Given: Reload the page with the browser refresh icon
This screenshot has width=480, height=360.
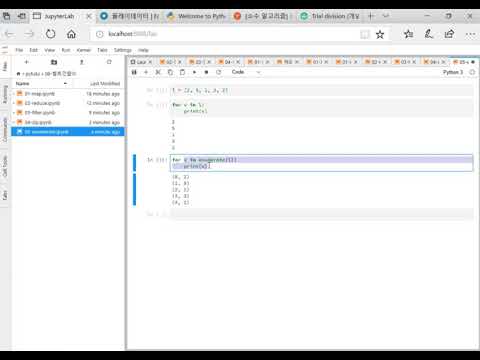Looking at the screenshot, I should 50,34.
